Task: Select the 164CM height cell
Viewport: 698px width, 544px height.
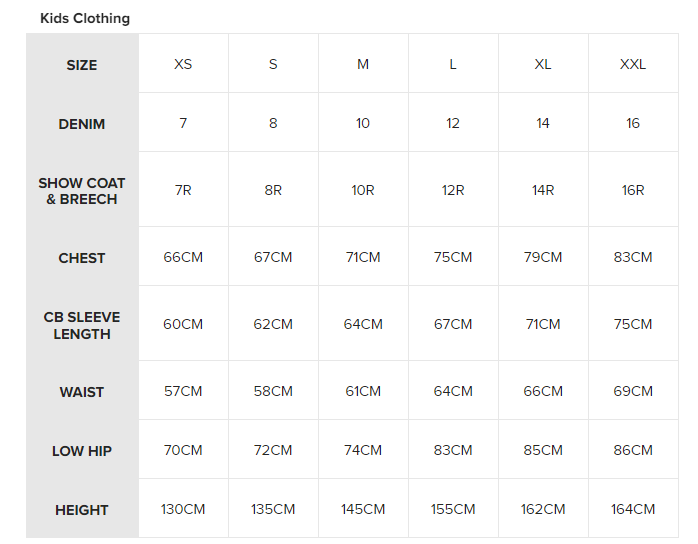Action: click(633, 509)
